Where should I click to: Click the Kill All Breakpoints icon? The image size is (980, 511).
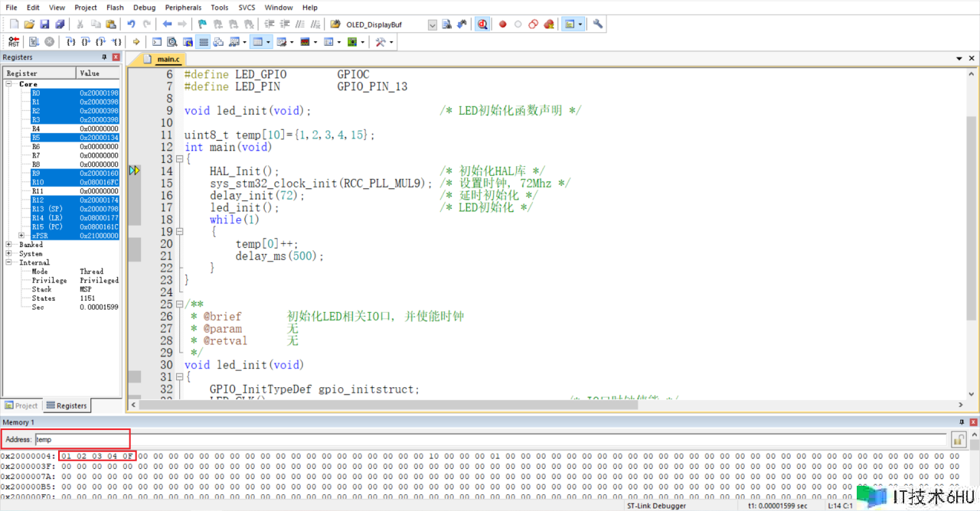(x=549, y=24)
